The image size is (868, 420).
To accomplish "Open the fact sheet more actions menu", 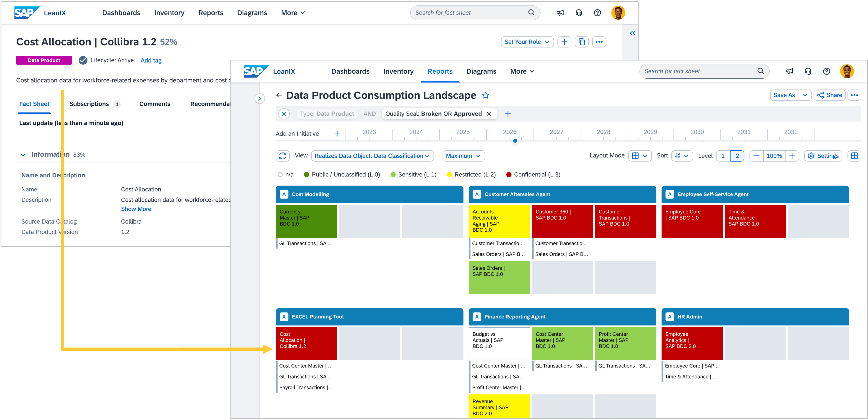I will (599, 42).
